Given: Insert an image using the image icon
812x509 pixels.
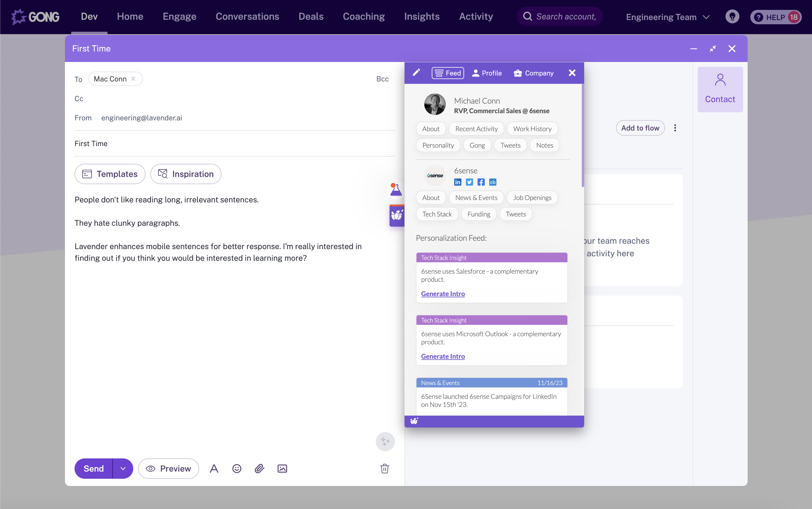Looking at the screenshot, I should point(282,468).
